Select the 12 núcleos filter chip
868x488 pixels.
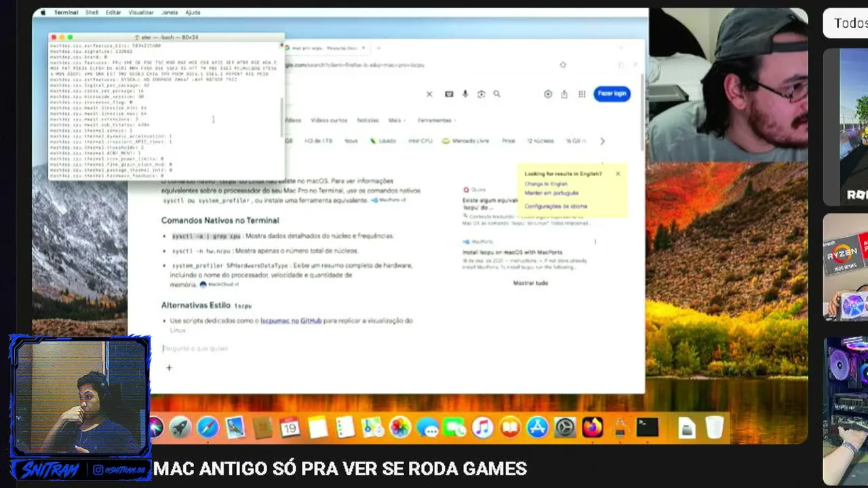coord(540,141)
